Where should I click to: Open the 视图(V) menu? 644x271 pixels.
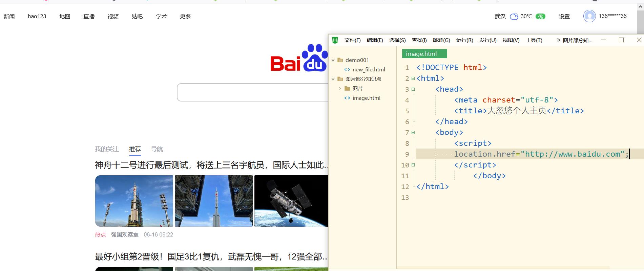(511, 40)
